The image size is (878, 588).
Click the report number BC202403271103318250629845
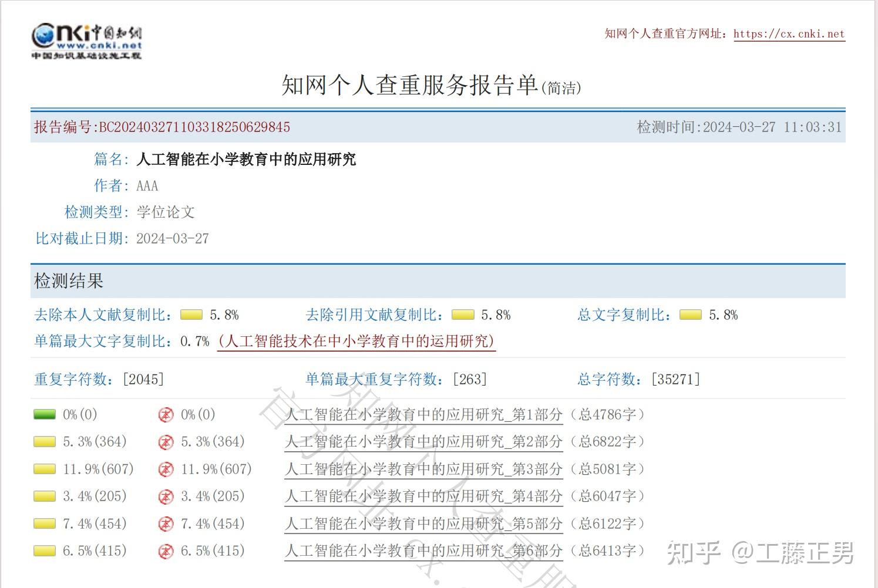[x=194, y=127]
